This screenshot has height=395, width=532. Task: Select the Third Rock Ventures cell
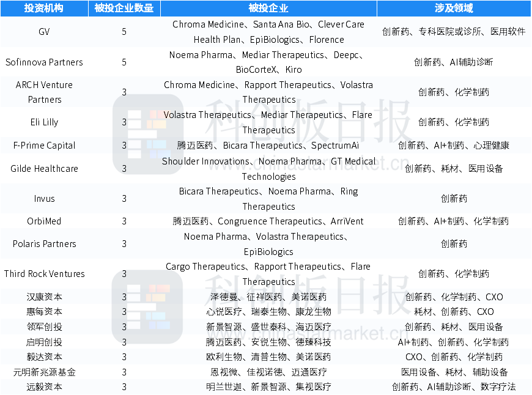coord(44,274)
